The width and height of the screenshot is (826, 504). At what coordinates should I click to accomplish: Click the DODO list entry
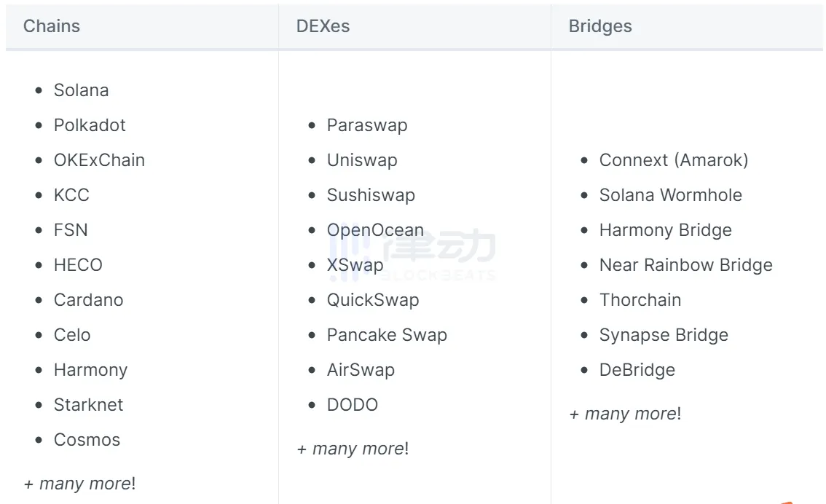click(353, 405)
